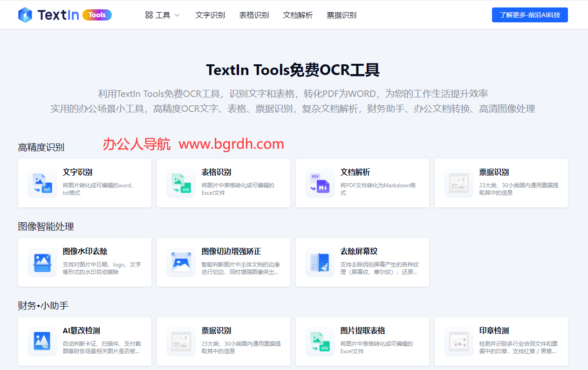Click the 印章检测 seal detection icon
The width and height of the screenshot is (588, 370).
click(458, 342)
